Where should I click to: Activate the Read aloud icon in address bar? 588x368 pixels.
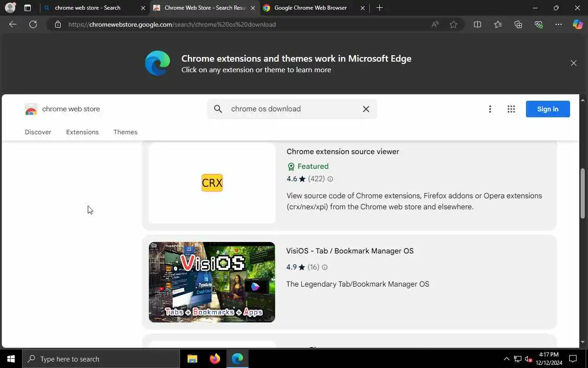pyautogui.click(x=435, y=24)
